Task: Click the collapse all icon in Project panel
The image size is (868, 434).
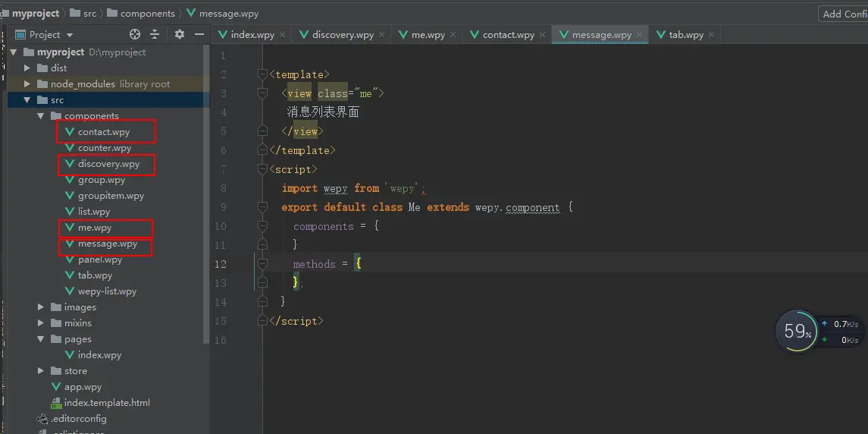Action: click(155, 34)
